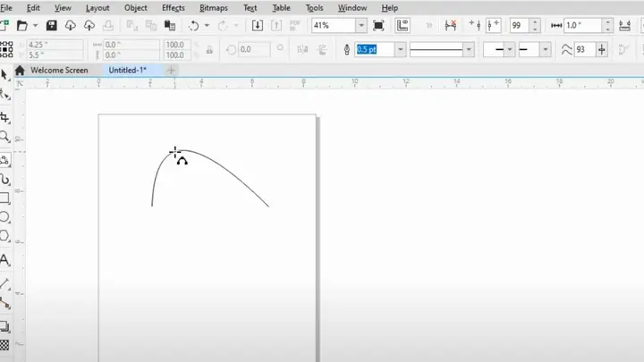
Task: Select the Crop tool
Action: tap(5, 118)
